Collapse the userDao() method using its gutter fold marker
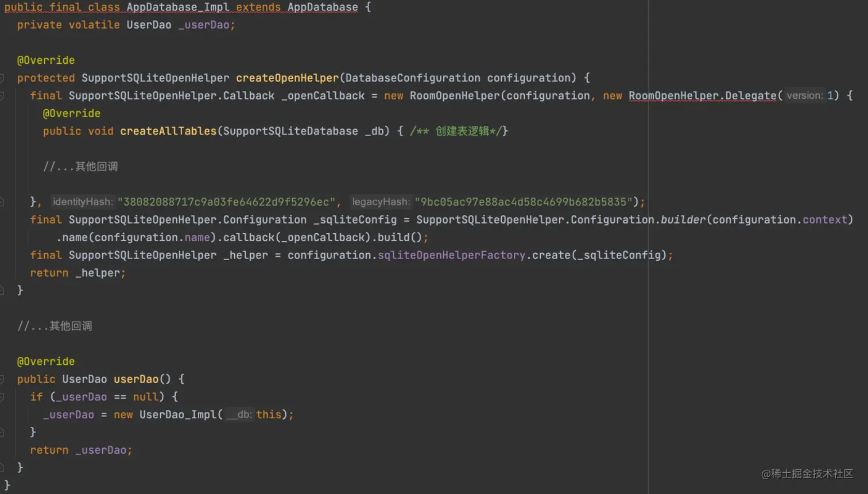The width and height of the screenshot is (868, 494). pos(2,379)
